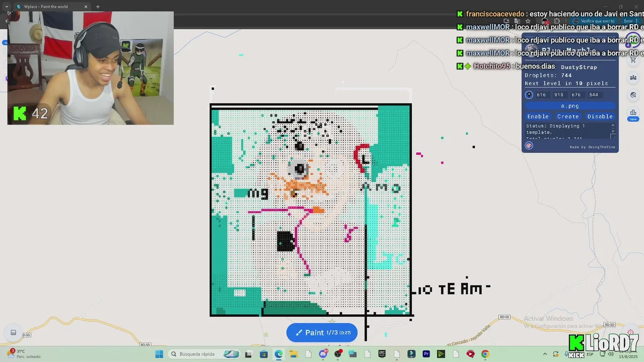Screen dimensions: 644x362
Task: Click the a.png upload template button
Action: pos(570,106)
